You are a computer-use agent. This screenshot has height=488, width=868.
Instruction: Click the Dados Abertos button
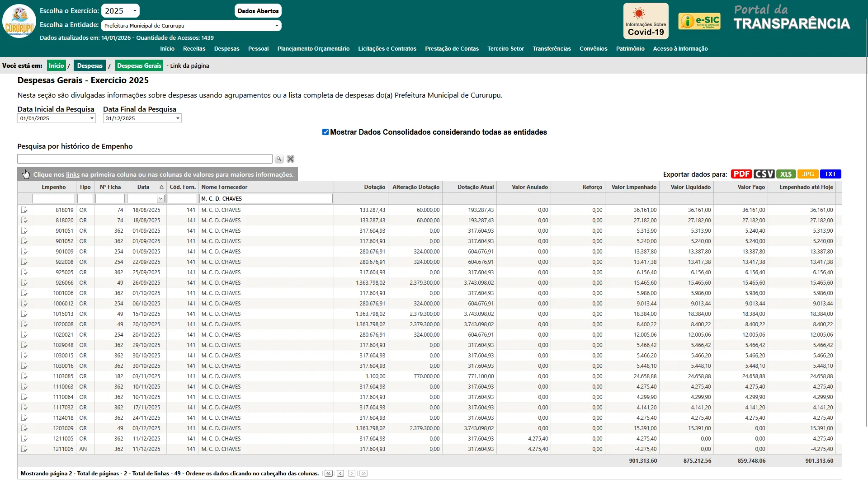pyautogui.click(x=258, y=11)
